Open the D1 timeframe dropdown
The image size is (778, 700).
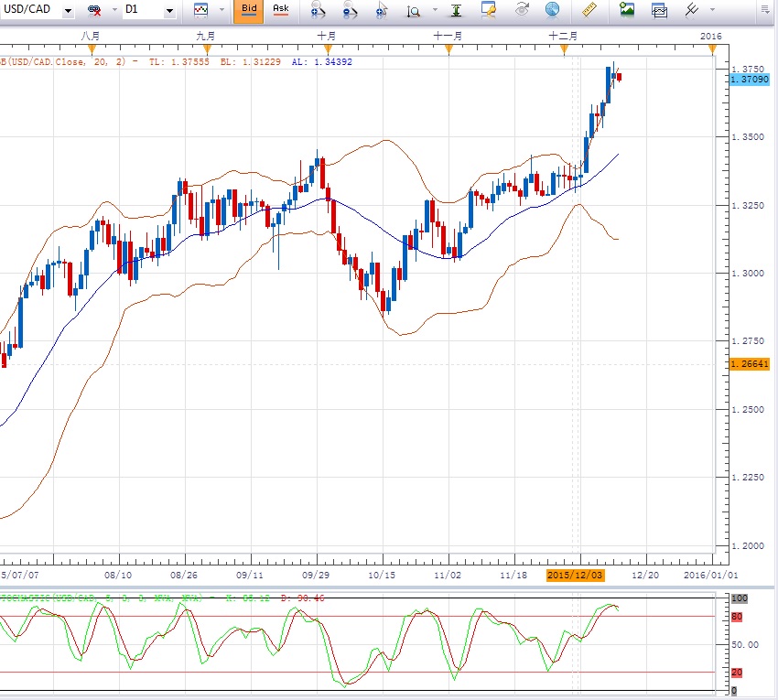[x=169, y=12]
